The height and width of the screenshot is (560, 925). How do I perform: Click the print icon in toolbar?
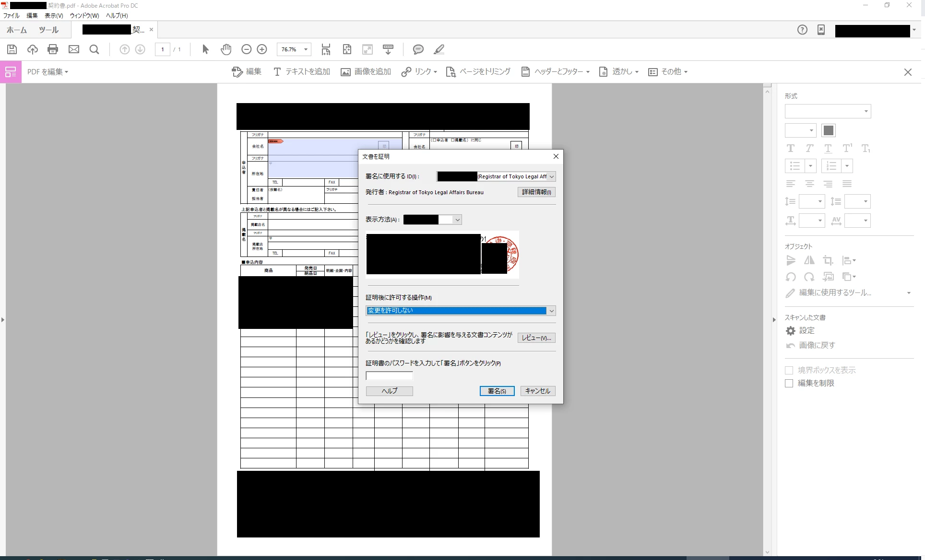click(53, 49)
